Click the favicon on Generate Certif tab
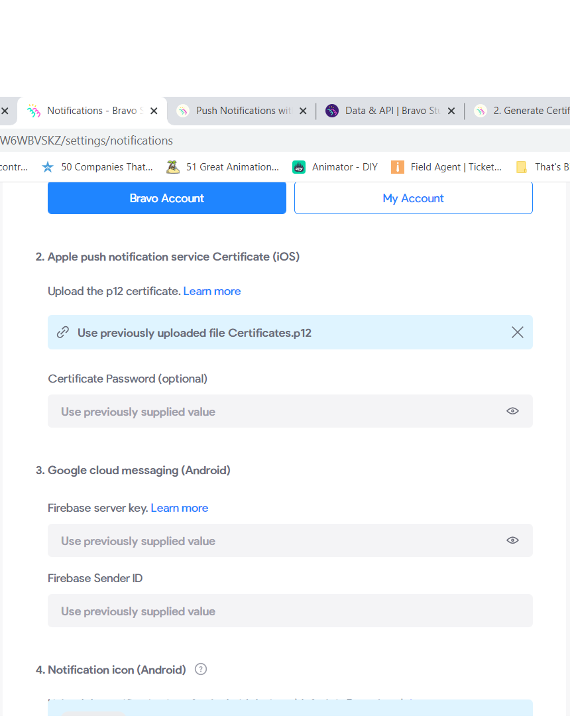Viewport: 570px width, 728px height. (481, 111)
